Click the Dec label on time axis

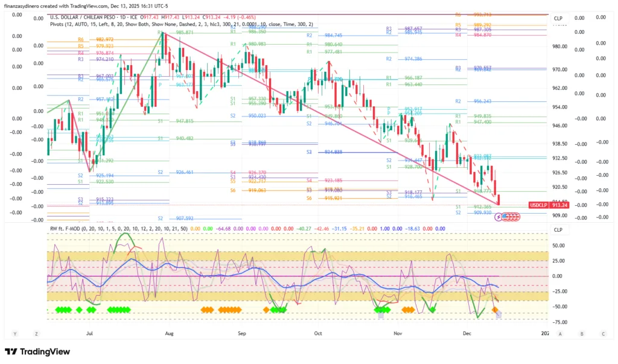coord(467,333)
